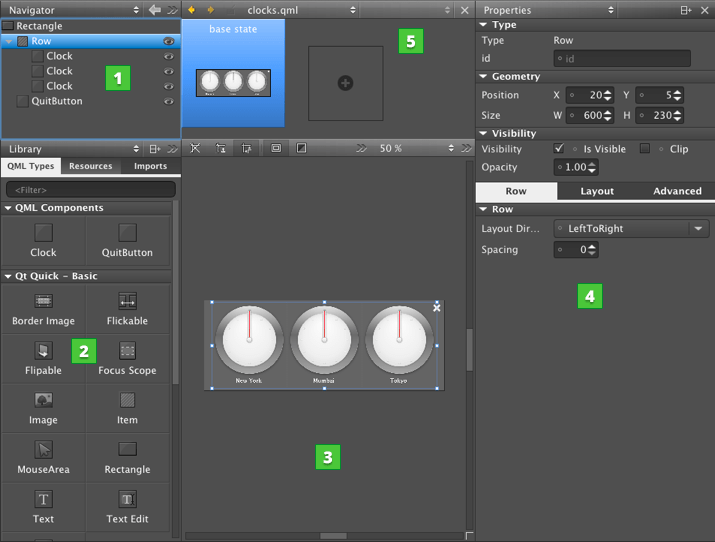Click the toolbar overflow chevrons left of 50 %

click(361, 148)
